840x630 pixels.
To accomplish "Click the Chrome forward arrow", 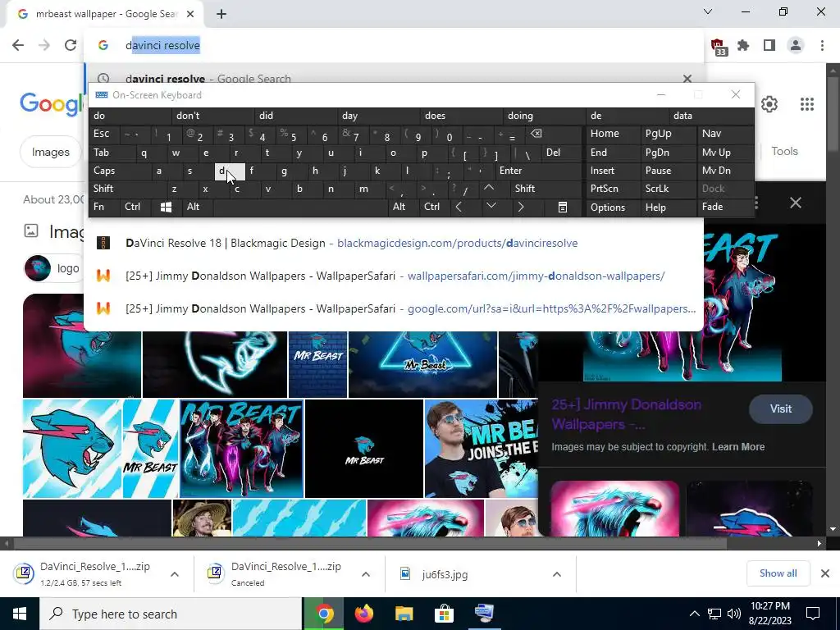I will pyautogui.click(x=44, y=46).
